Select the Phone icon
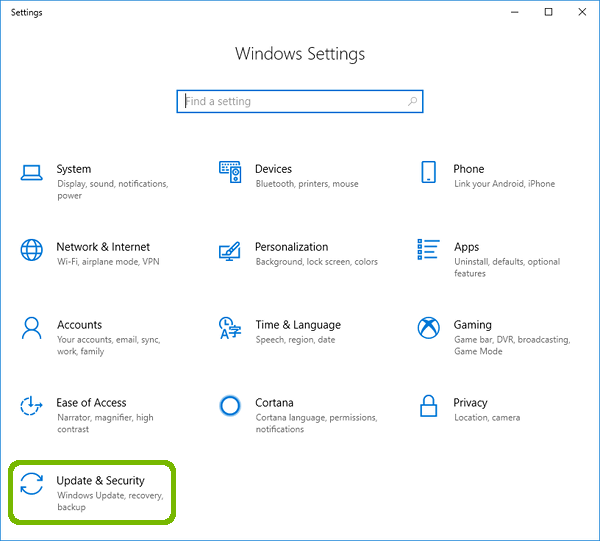 tap(428, 172)
